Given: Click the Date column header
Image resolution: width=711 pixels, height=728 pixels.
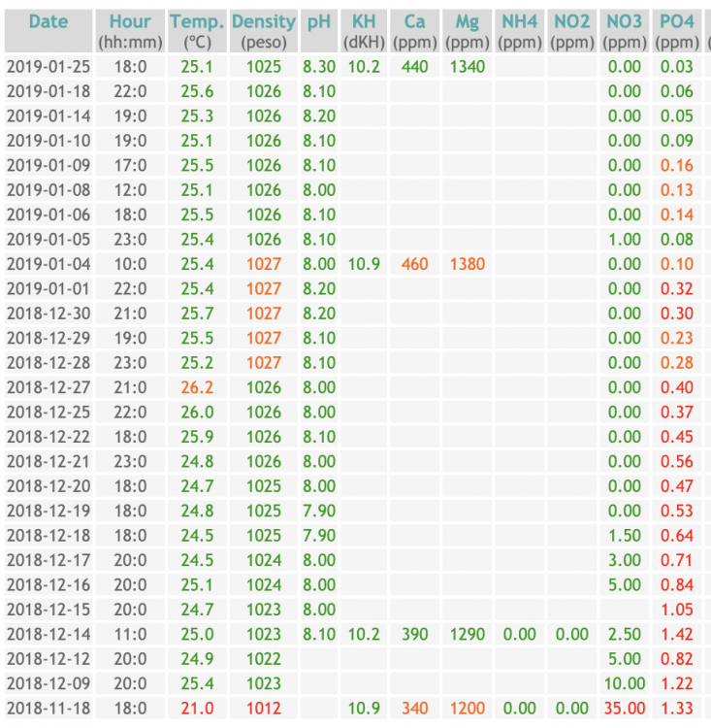Looking at the screenshot, I should click(x=48, y=21).
